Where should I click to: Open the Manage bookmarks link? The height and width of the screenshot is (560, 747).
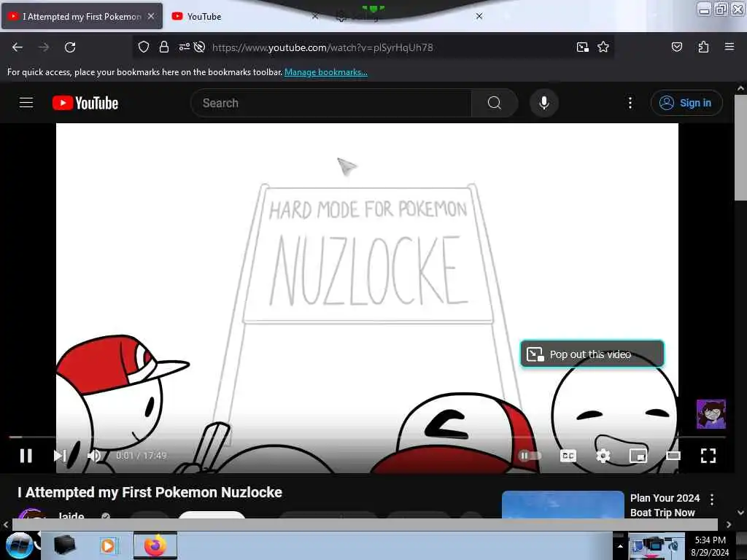click(326, 72)
